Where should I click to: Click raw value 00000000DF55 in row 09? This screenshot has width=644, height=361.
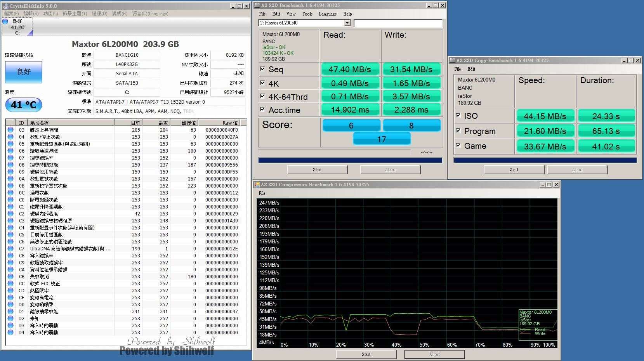(222, 172)
